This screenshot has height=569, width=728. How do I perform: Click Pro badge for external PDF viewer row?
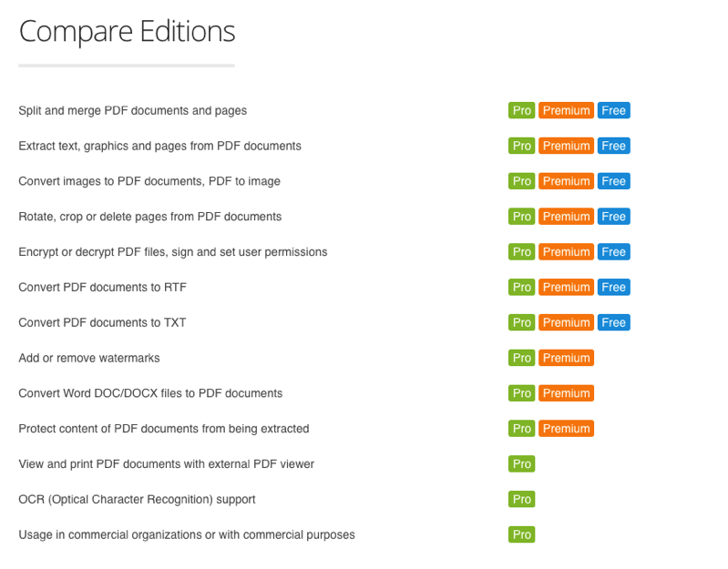[521, 463]
